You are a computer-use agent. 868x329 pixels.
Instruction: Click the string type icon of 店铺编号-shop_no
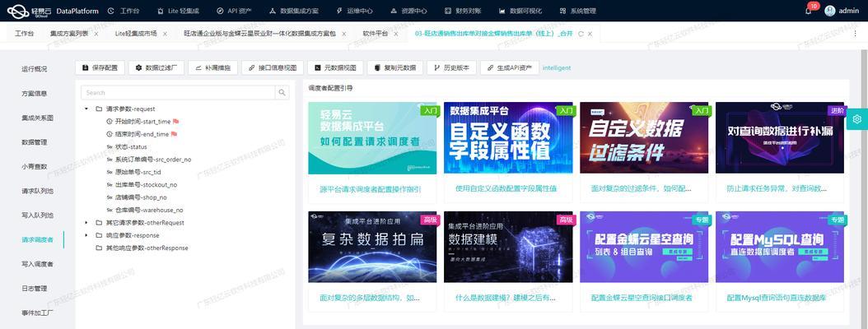click(x=110, y=197)
